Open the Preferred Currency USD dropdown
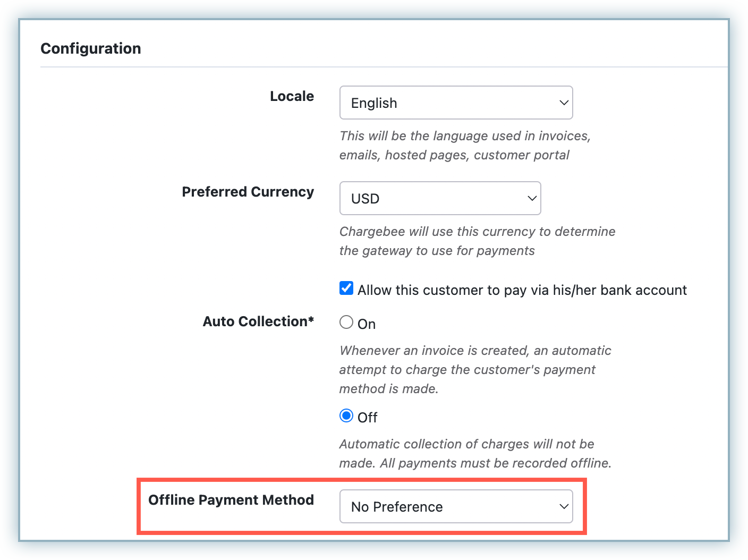Image resolution: width=748 pixels, height=560 pixels. pos(439,198)
